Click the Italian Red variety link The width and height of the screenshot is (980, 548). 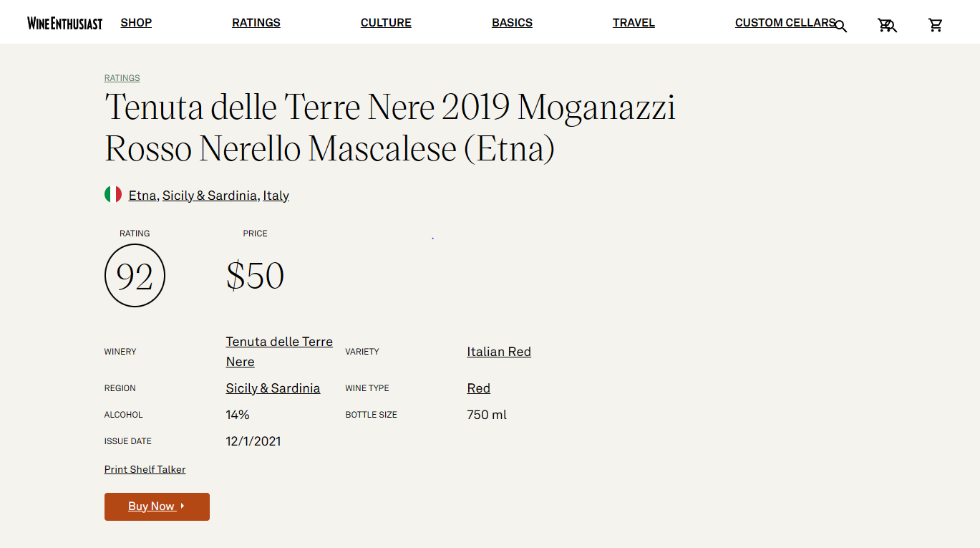(x=499, y=352)
